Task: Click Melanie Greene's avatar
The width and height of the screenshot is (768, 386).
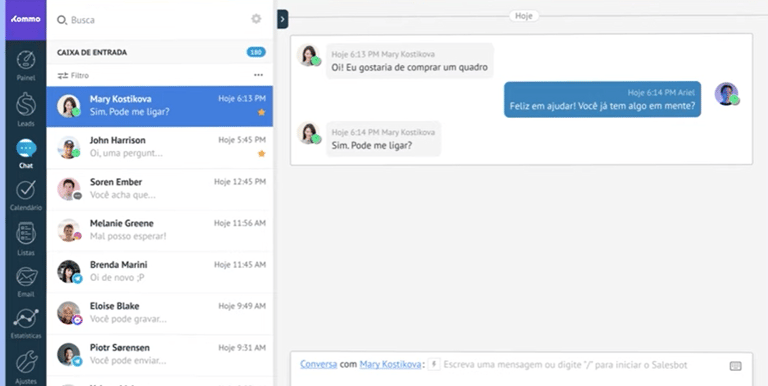Action: (x=69, y=230)
